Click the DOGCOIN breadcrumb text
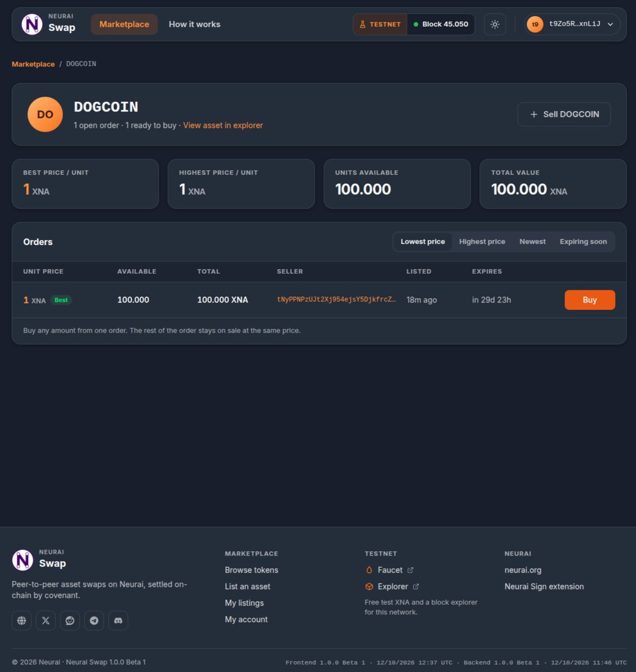 81,64
